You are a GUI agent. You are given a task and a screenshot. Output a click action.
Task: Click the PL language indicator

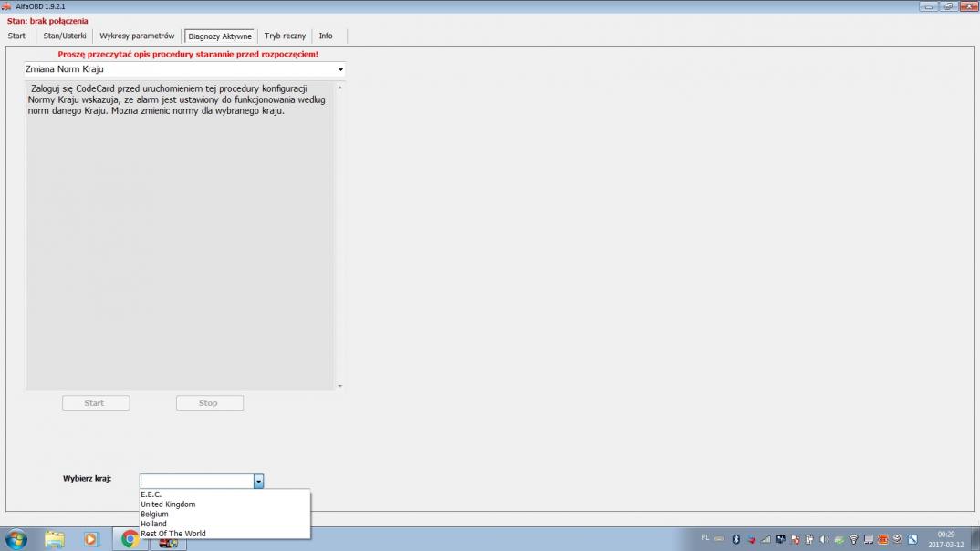tap(705, 538)
